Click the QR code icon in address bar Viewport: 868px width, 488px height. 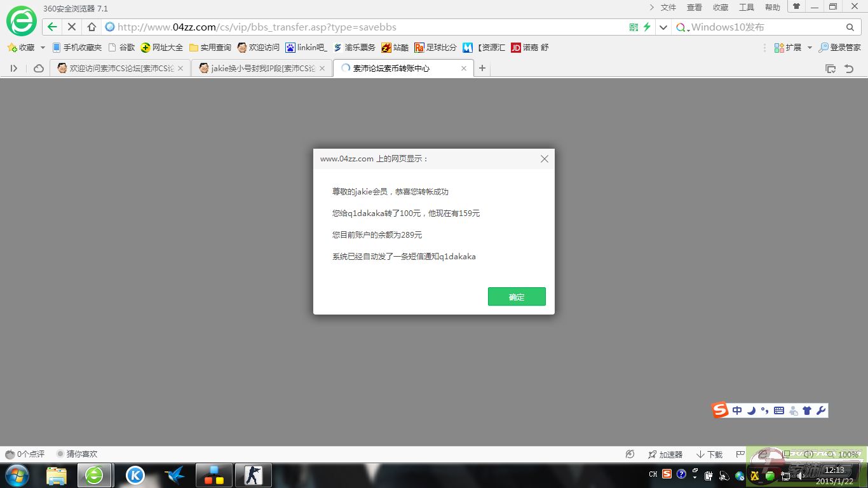click(634, 27)
